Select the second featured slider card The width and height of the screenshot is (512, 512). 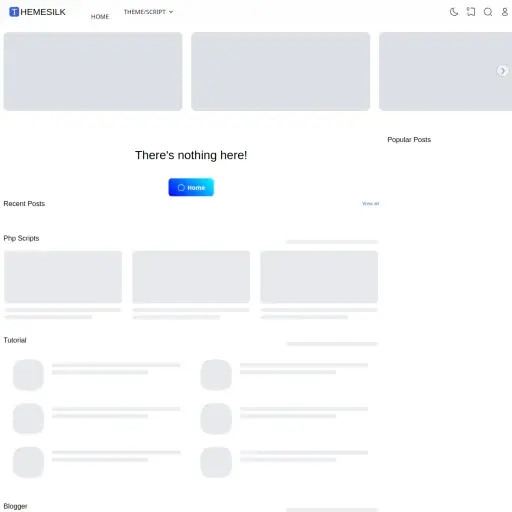[x=280, y=71]
